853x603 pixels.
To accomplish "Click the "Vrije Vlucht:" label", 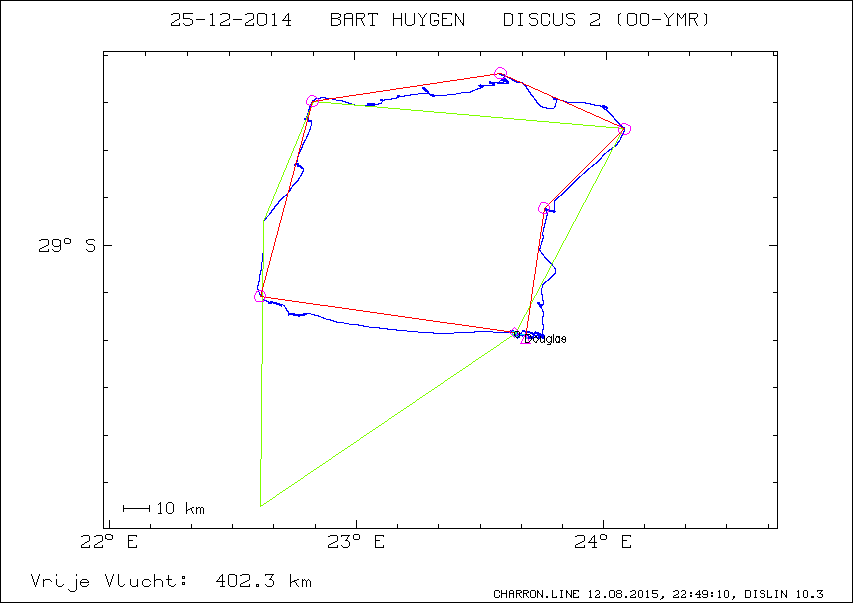I will click(109, 581).
